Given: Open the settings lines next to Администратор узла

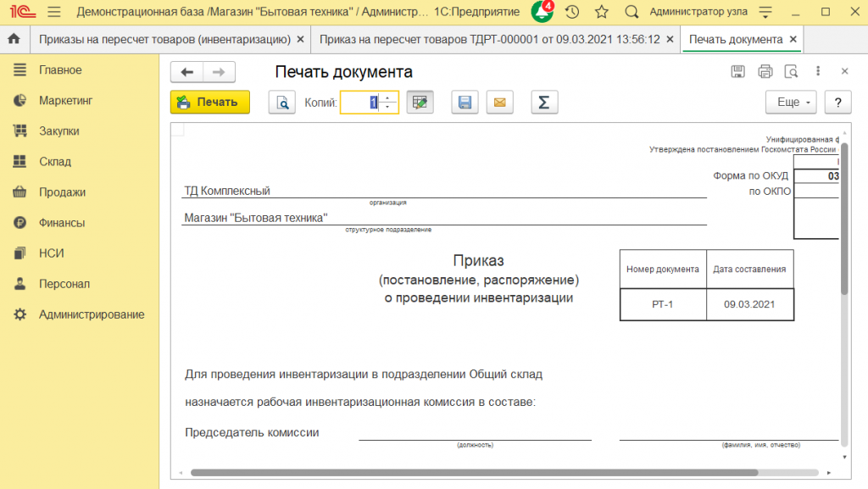Looking at the screenshot, I should (765, 12).
